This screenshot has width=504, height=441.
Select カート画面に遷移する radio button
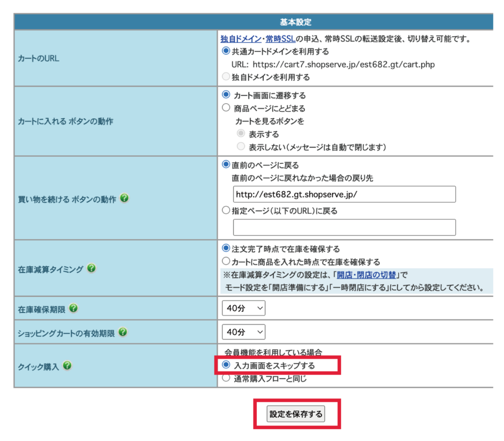tap(226, 95)
